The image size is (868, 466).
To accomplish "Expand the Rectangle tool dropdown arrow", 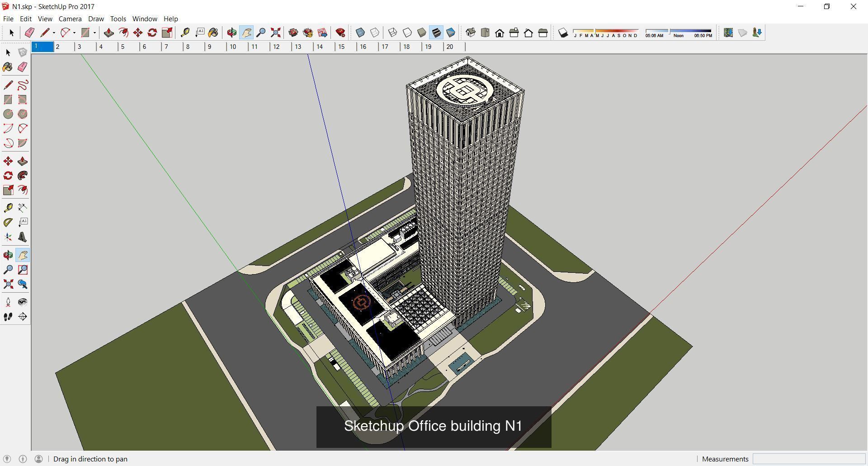I will (x=94, y=33).
